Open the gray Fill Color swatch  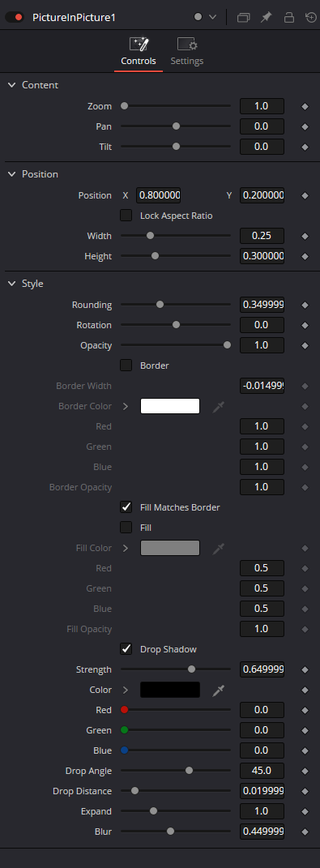(170, 548)
